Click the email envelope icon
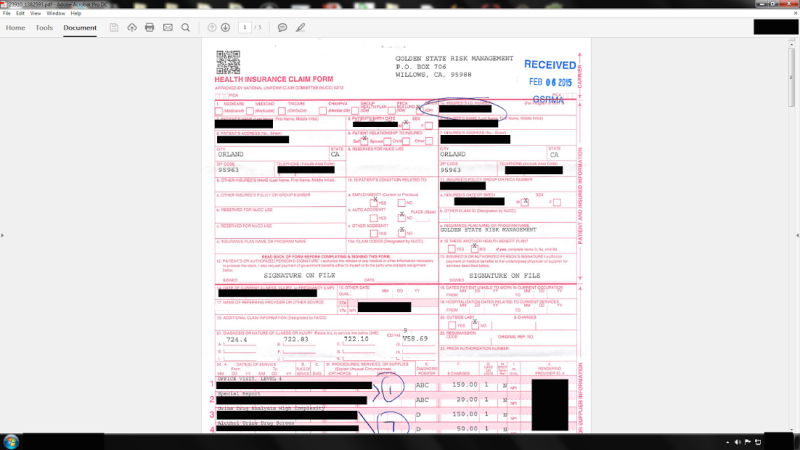Screen dimensions: 800x450 point(167,27)
